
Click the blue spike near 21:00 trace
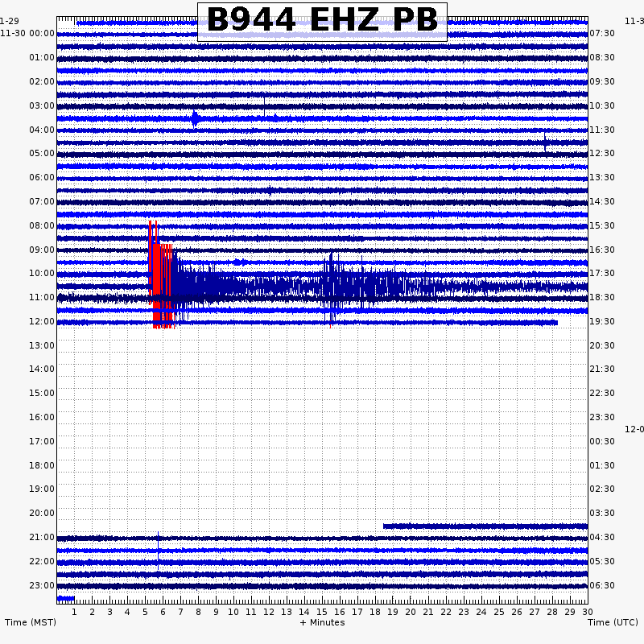click(158, 551)
